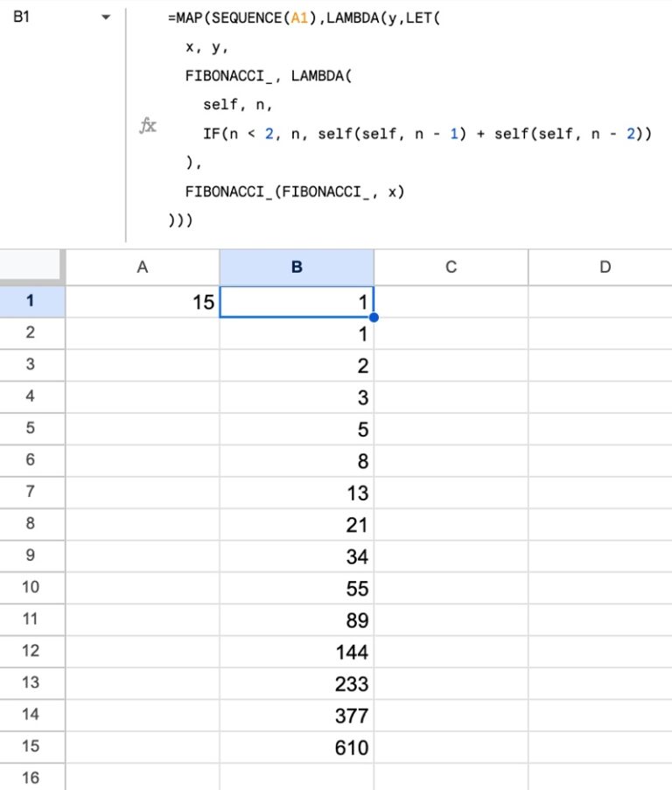
Task: Select column D header
Action: 604,268
